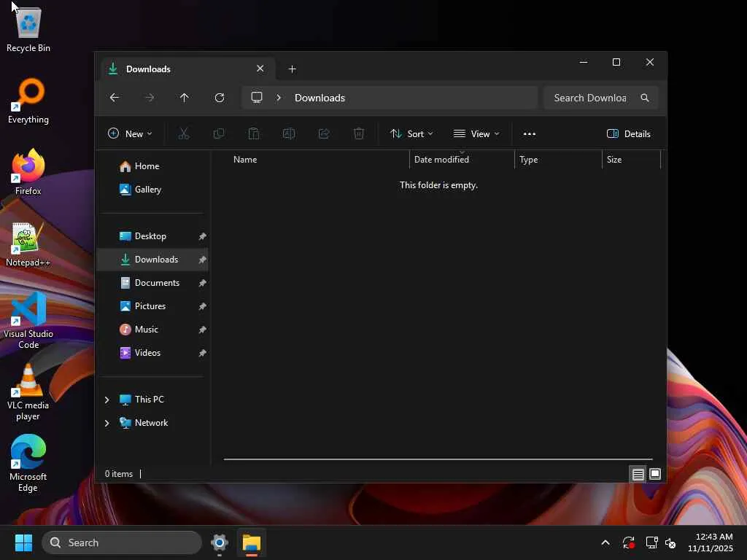Add a new tab with plus icon
The width and height of the screenshot is (747, 560).
click(x=292, y=69)
